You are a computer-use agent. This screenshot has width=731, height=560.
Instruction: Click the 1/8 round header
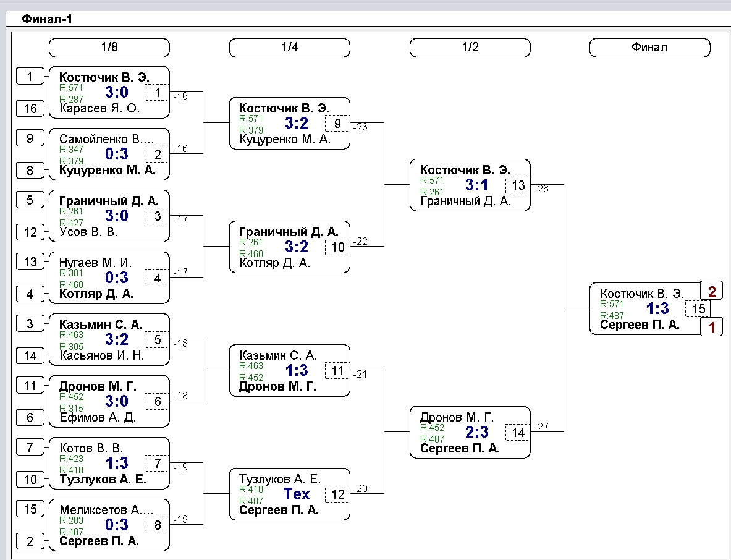[109, 48]
